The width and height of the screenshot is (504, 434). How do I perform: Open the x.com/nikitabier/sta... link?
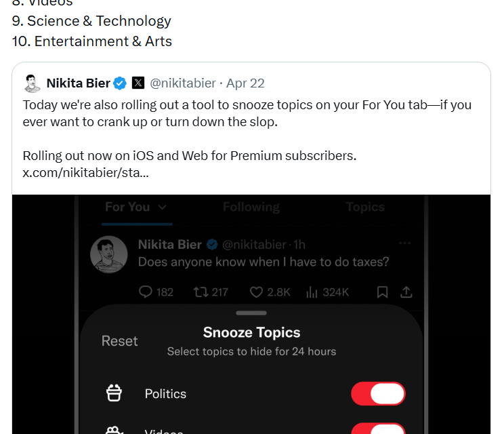click(x=86, y=172)
